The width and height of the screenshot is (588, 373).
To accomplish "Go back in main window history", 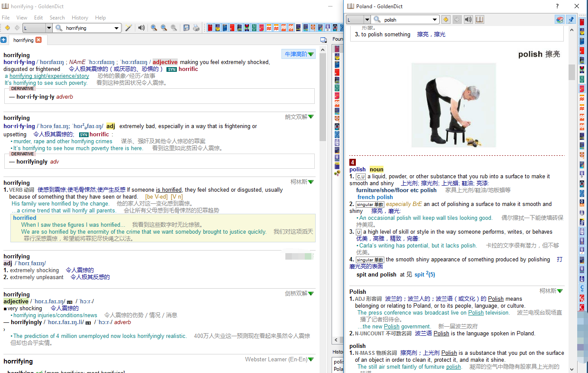I will click(7, 28).
